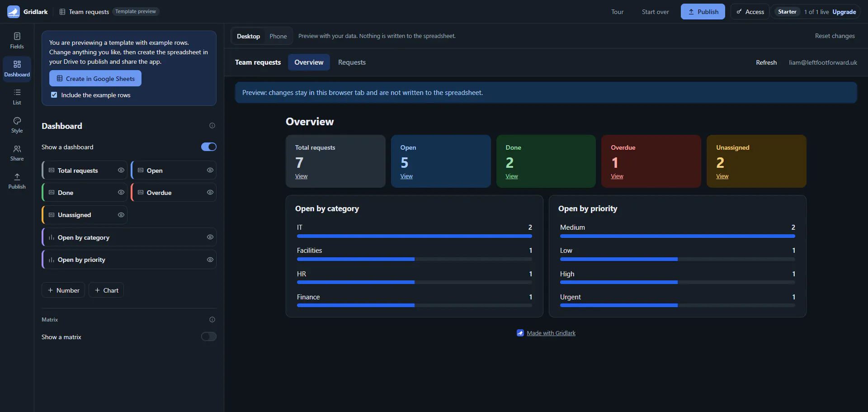Viewport: 868px width, 412px height.
Task: Hide the Total requests tile with eye icon
Action: 121,170
